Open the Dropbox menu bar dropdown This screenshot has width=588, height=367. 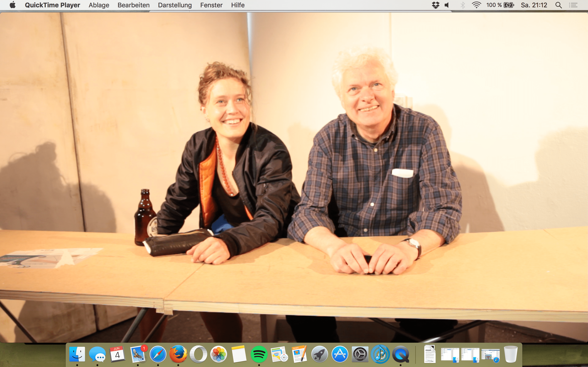click(436, 5)
